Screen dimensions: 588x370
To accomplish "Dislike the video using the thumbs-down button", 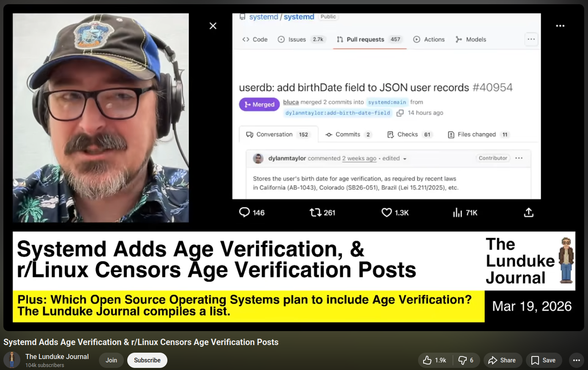I will 466,360.
